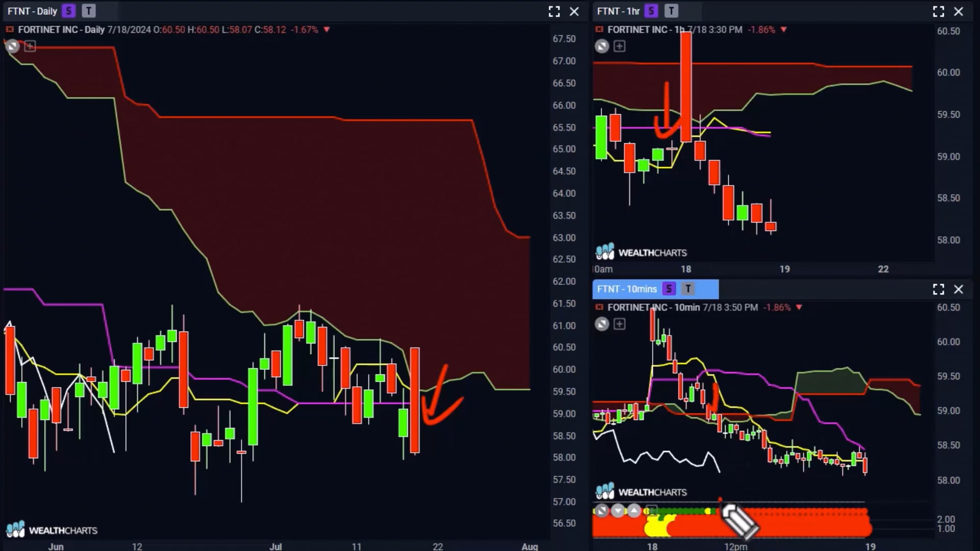Click the 7/18 3:50 PM timestamp

point(730,307)
